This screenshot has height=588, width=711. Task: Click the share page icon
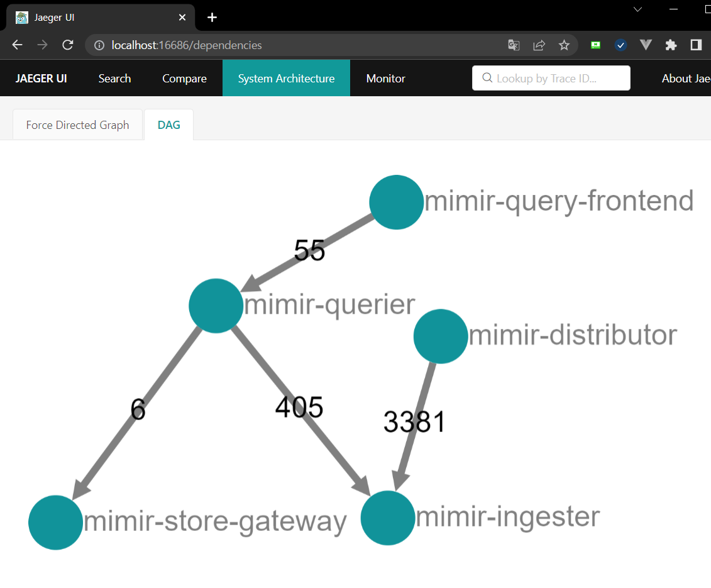point(539,45)
